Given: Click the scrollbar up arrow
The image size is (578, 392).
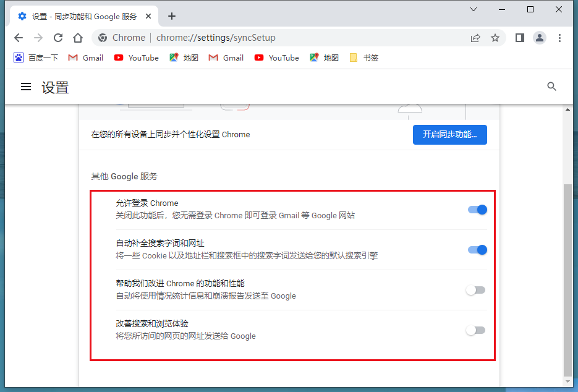Looking at the screenshot, I should click(x=567, y=109).
